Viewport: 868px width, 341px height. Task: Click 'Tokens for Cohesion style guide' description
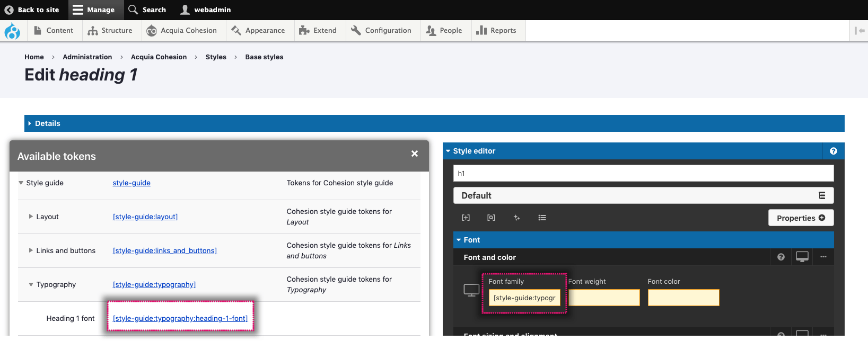pyautogui.click(x=340, y=183)
